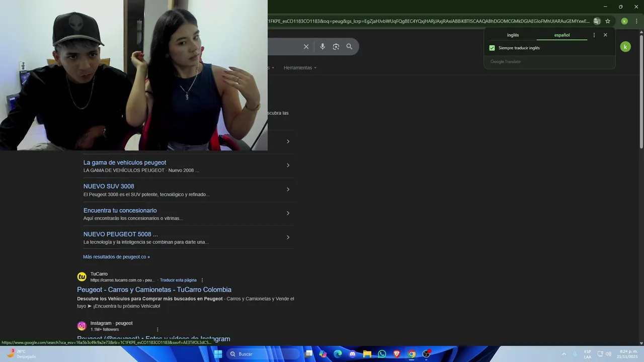
Task: Start voice search with the microphone icon
Action: pyautogui.click(x=323, y=47)
